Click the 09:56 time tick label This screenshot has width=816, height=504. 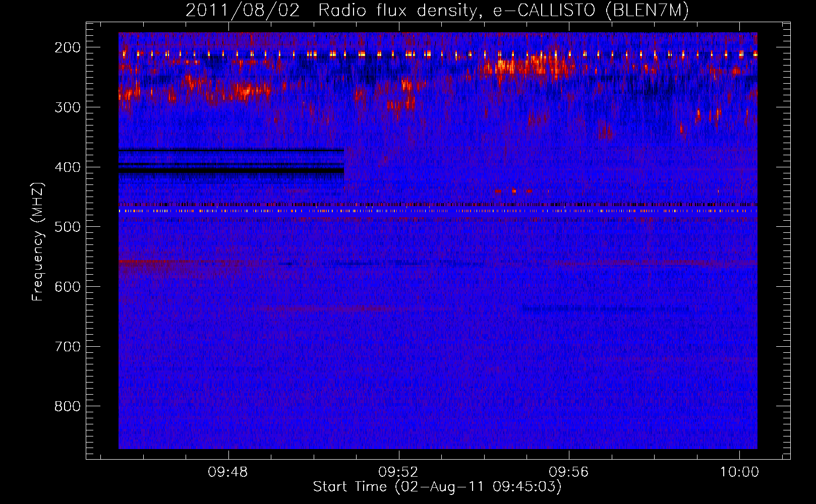pos(569,472)
